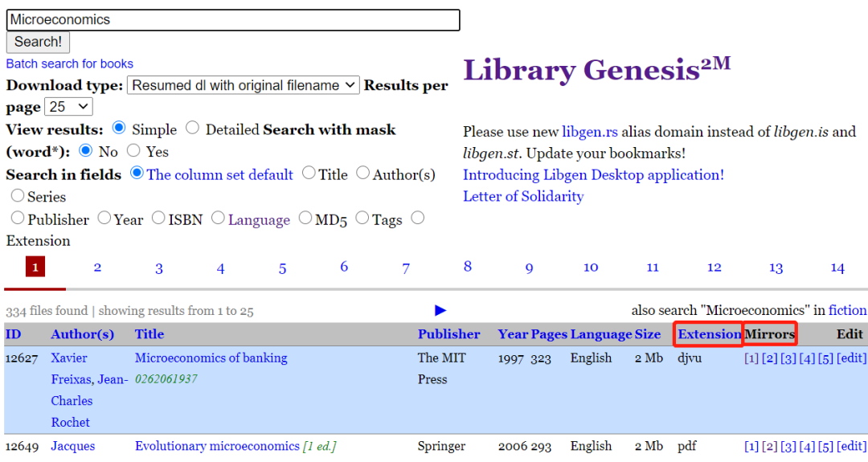The image size is (868, 462).
Task: Open the Results per page dropdown
Action: point(68,107)
